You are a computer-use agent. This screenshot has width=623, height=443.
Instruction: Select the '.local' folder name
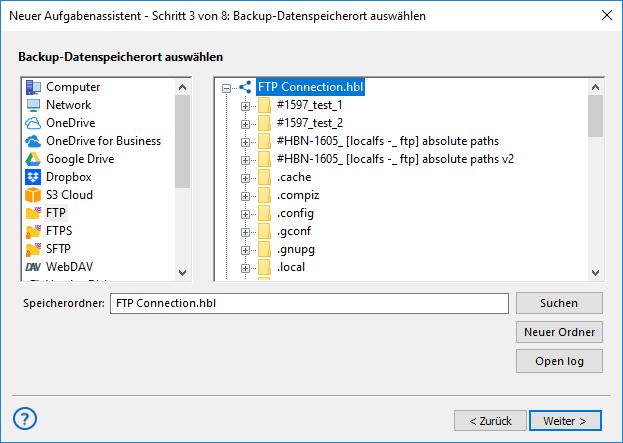(291, 267)
